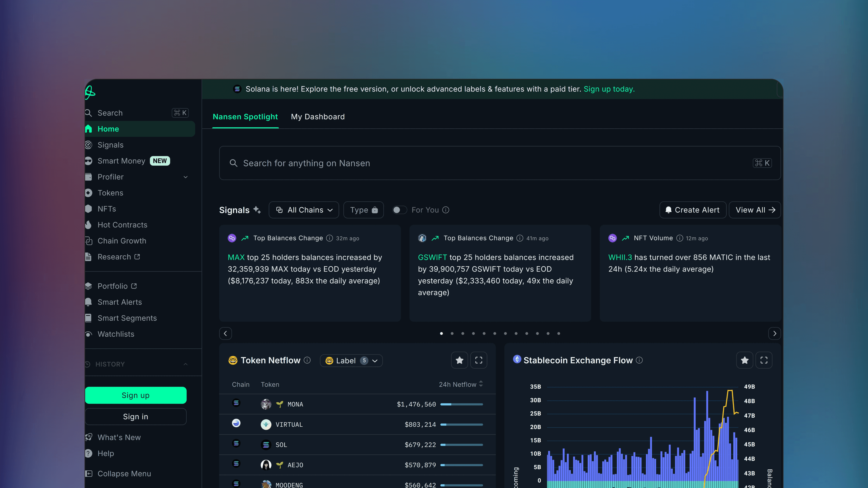Select the Nansen Spotlight tab
Screen dimensions: 868x488
pyautogui.click(x=245, y=117)
